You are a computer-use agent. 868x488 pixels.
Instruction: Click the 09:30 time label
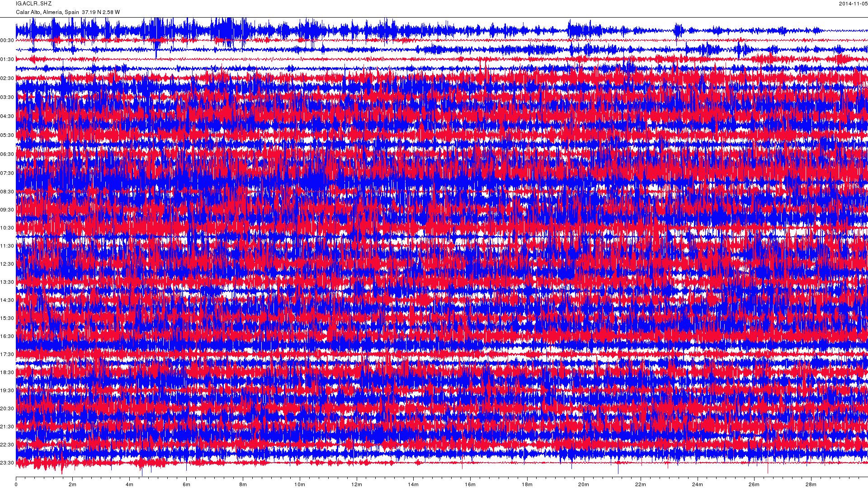point(7,210)
